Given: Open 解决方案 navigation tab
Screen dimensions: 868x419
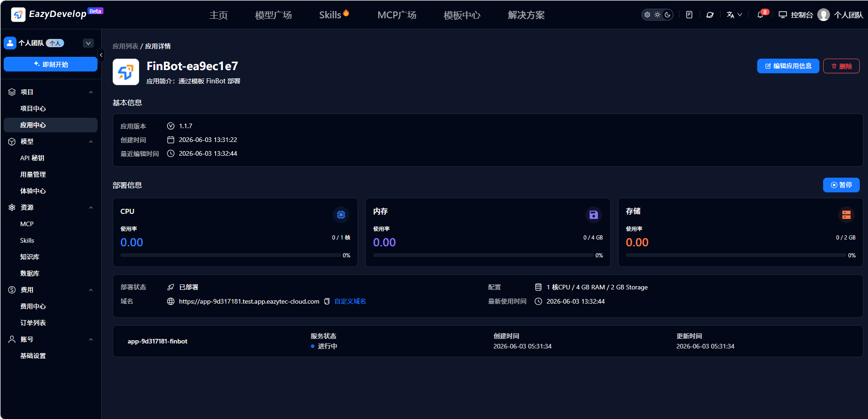Looking at the screenshot, I should (526, 15).
